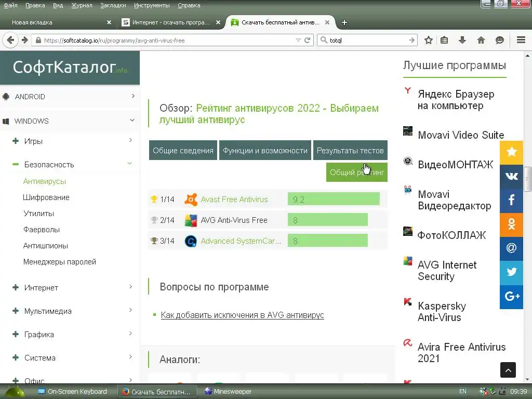Select the Результаты тестов tab

pyautogui.click(x=350, y=150)
